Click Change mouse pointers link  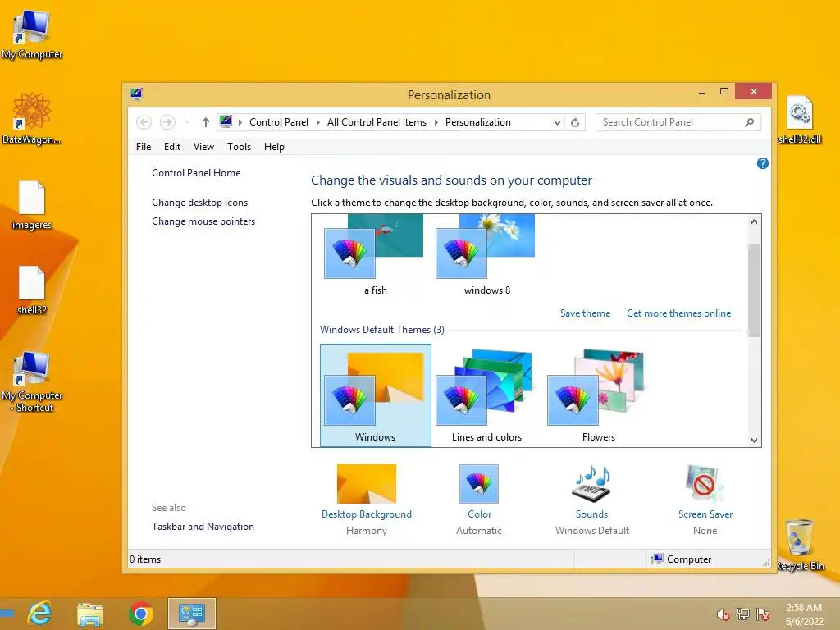tap(203, 221)
